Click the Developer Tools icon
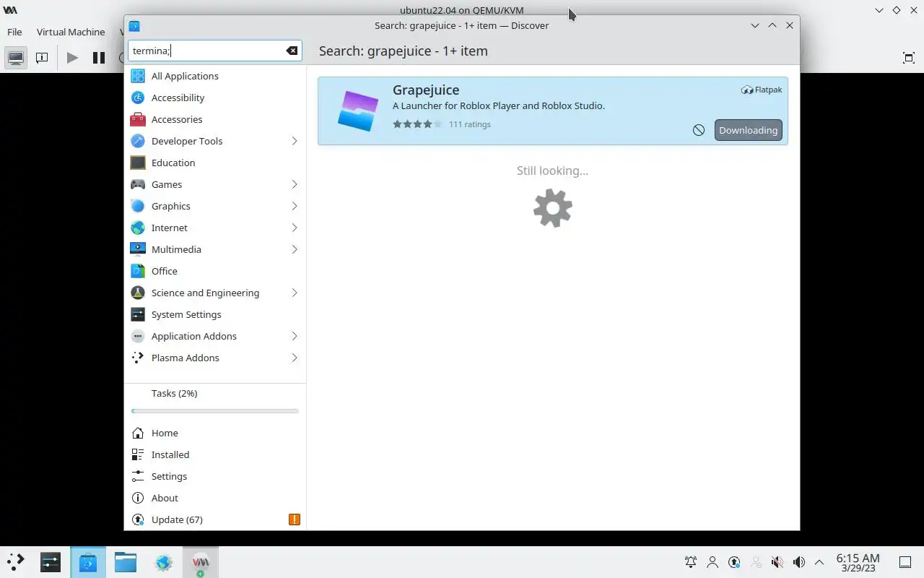924x578 pixels. (137, 141)
